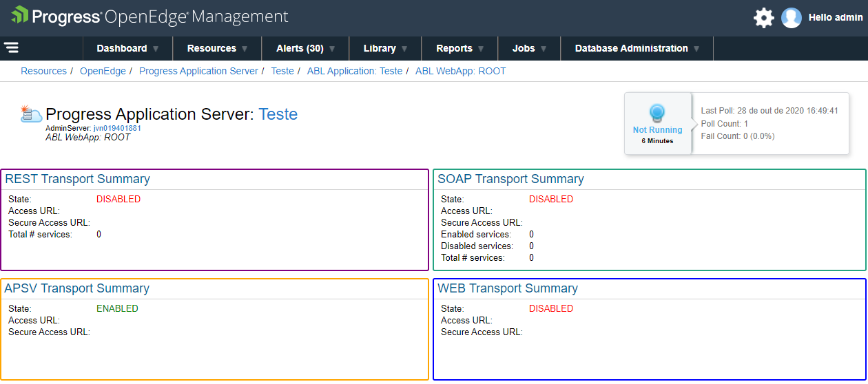Go to Resources breadcrumb link
This screenshot has height=384, width=868.
(43, 71)
